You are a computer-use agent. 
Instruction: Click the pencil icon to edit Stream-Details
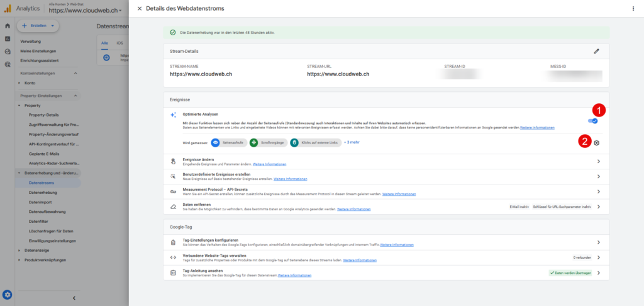pos(596,51)
